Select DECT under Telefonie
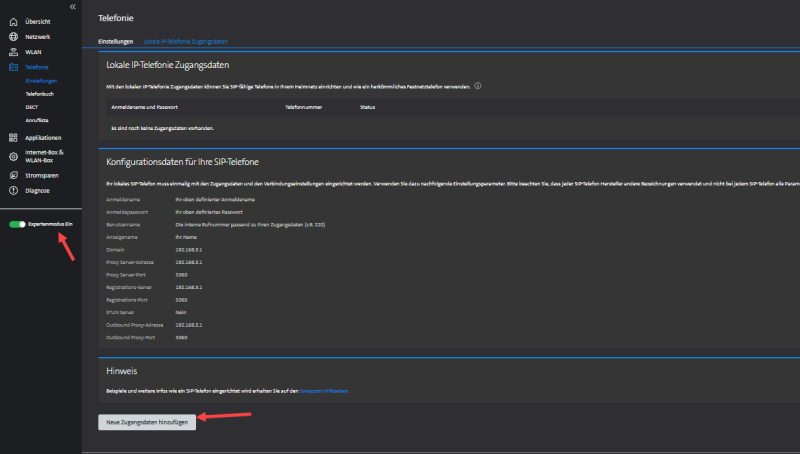The height and width of the screenshot is (454, 800). click(x=33, y=105)
